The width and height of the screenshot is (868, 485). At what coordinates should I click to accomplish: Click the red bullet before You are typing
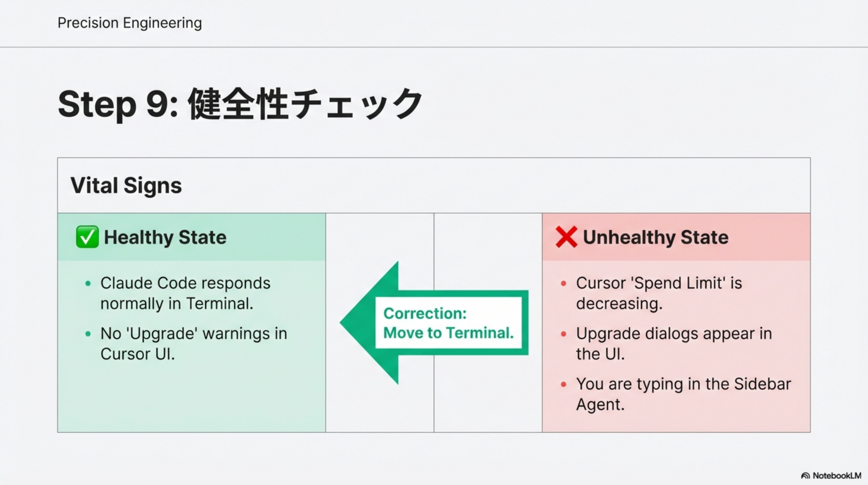[563, 384]
